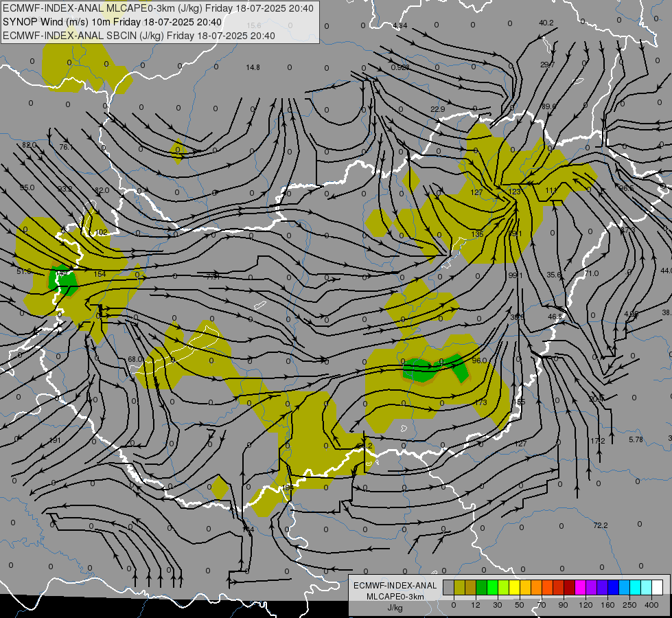Click the bright lime green legend swatch
The height and width of the screenshot is (618, 672).
[492, 588]
